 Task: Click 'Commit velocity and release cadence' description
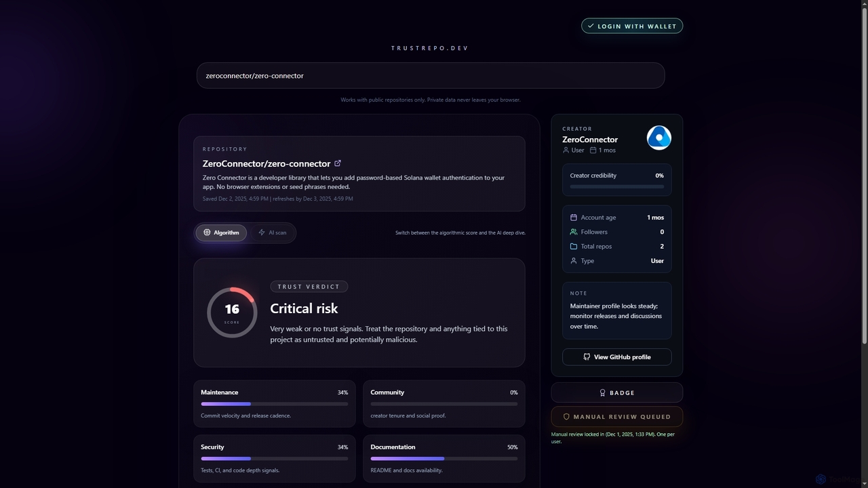click(245, 415)
